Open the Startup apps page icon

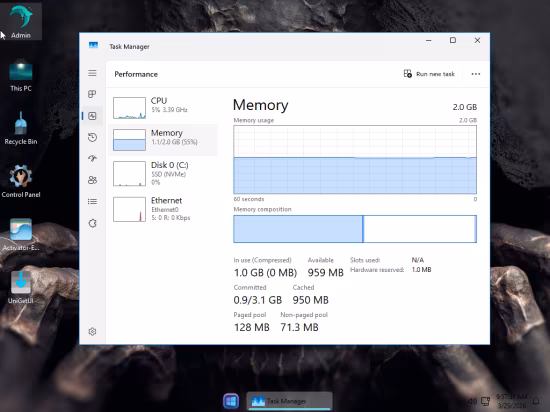(92, 158)
